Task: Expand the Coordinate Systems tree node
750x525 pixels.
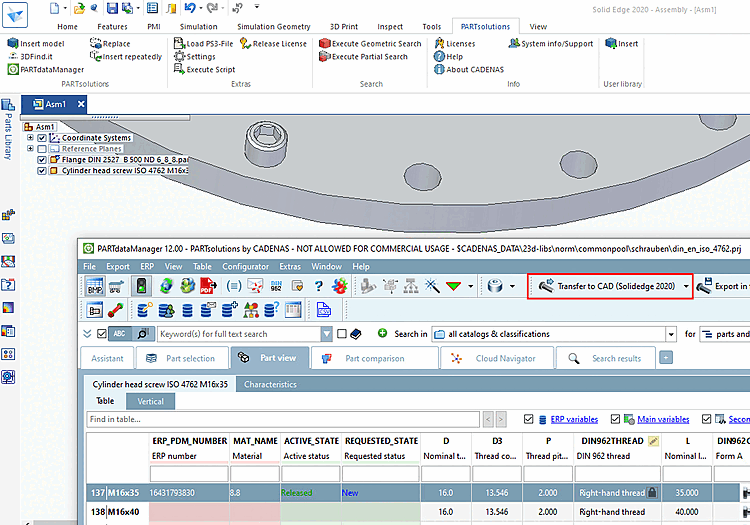Action: click(30, 138)
